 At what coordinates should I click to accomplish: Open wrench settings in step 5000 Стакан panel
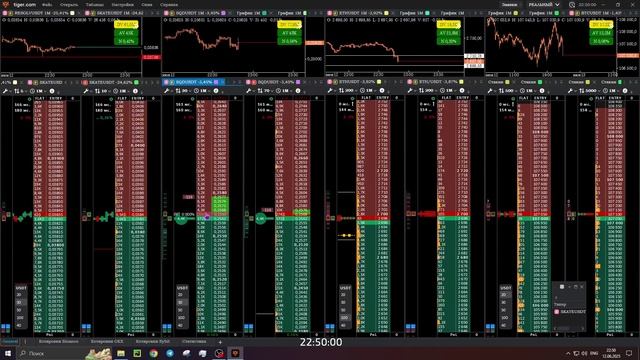pos(571,91)
